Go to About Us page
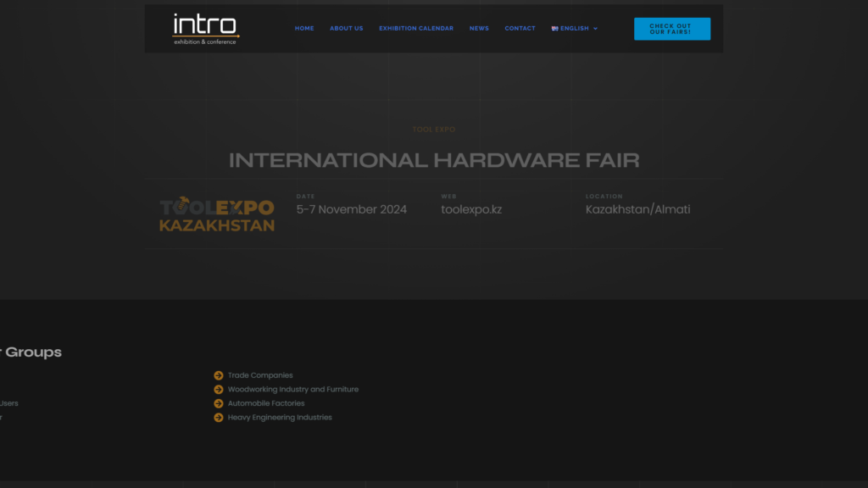Viewport: 868px width, 488px height. (x=347, y=28)
